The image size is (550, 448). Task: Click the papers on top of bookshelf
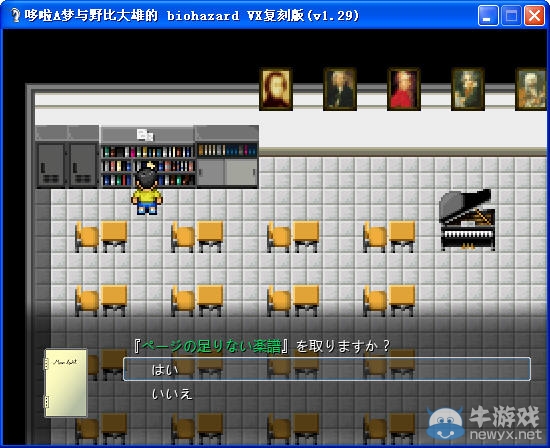pyautogui.click(x=145, y=134)
